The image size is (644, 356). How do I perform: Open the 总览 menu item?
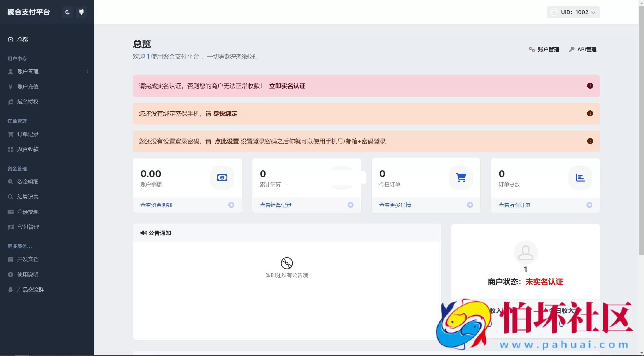(22, 39)
